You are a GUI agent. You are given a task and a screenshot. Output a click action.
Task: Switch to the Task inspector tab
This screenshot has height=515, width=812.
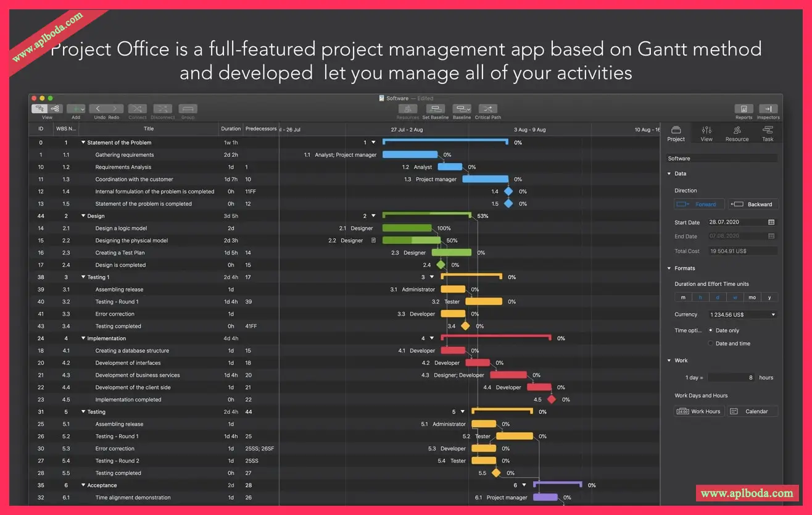[x=768, y=133]
